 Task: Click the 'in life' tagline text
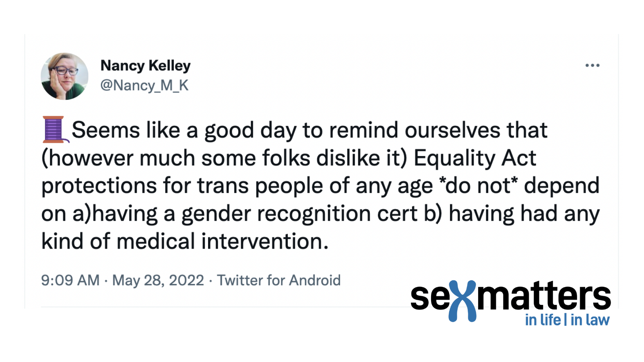(x=543, y=320)
